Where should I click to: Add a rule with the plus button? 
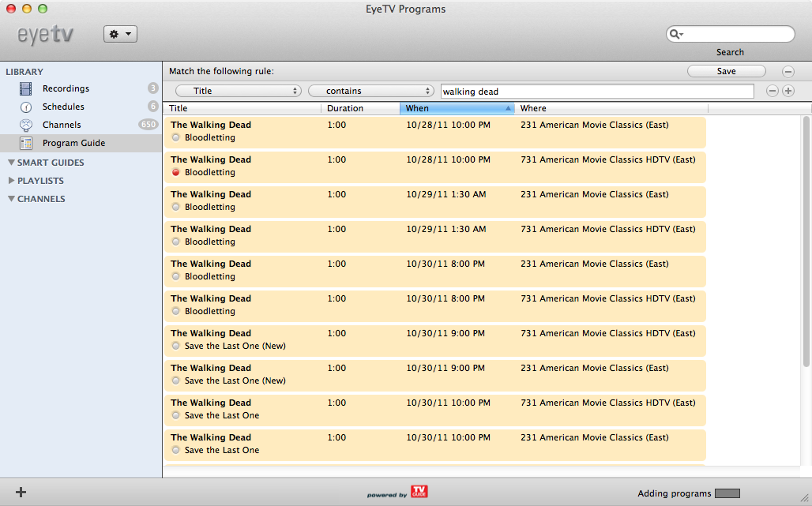[788, 91]
